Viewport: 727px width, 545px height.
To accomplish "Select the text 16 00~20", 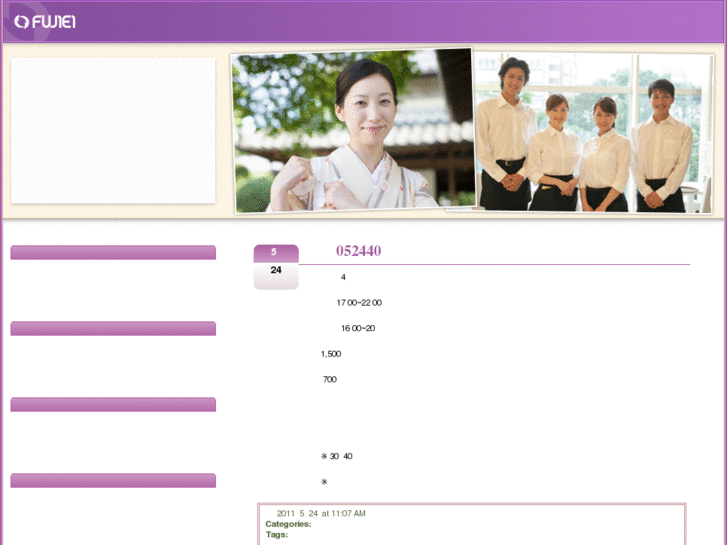I will 358,328.
